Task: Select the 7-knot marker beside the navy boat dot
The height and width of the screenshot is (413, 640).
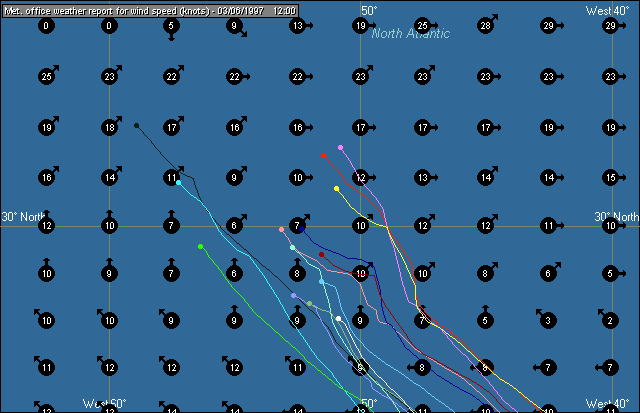Action: click(298, 225)
